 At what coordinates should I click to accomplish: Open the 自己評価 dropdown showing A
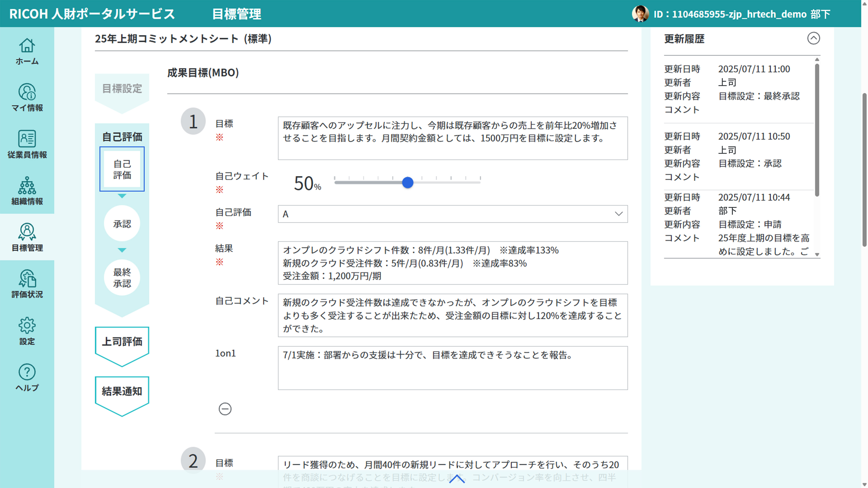[x=453, y=214]
